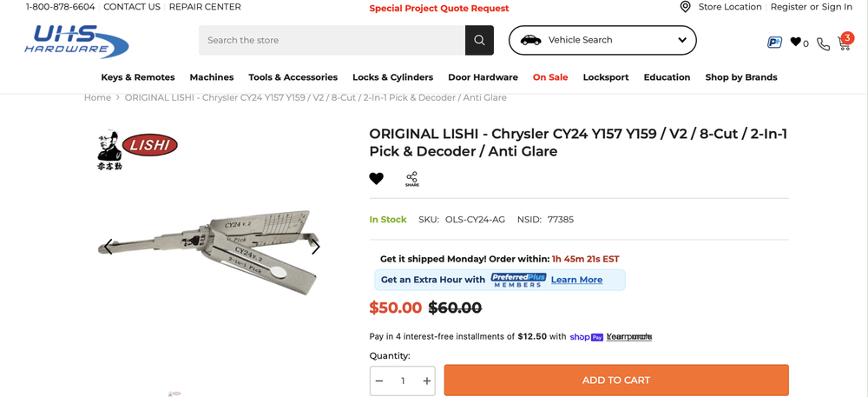The width and height of the screenshot is (868, 397).
Task: Open the Shop by Brands menu
Action: (740, 77)
